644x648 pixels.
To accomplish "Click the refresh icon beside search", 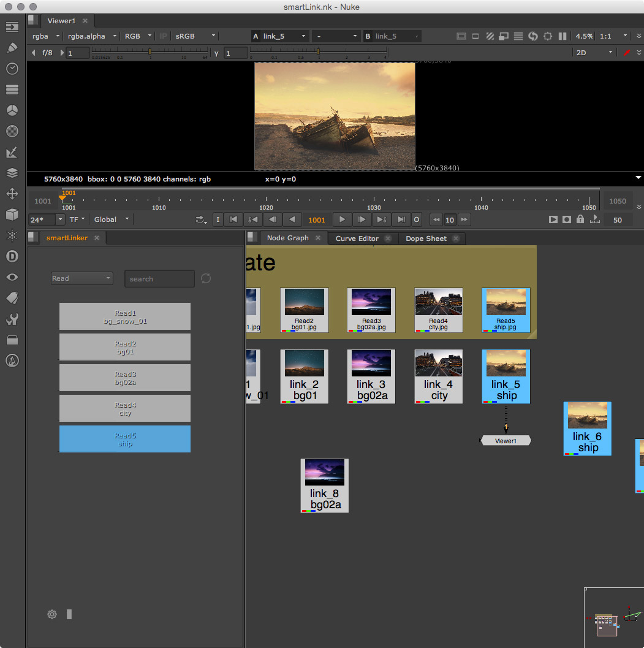I will point(206,278).
